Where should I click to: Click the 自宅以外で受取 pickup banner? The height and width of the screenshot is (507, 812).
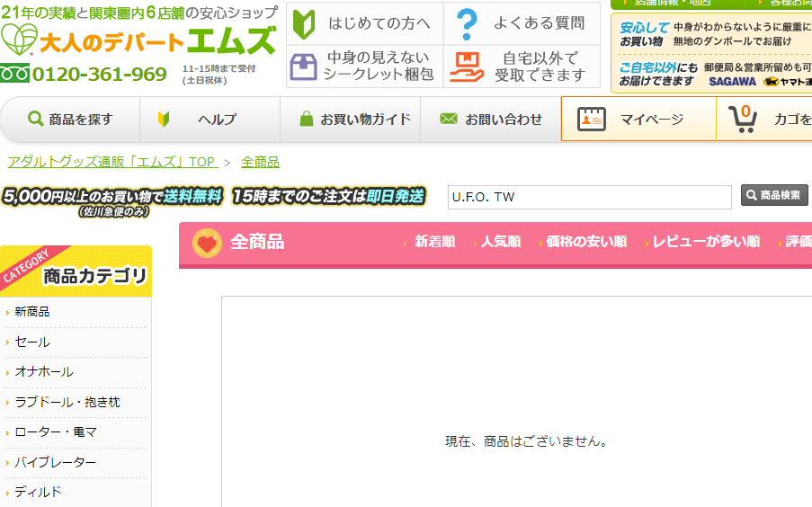click(x=522, y=67)
